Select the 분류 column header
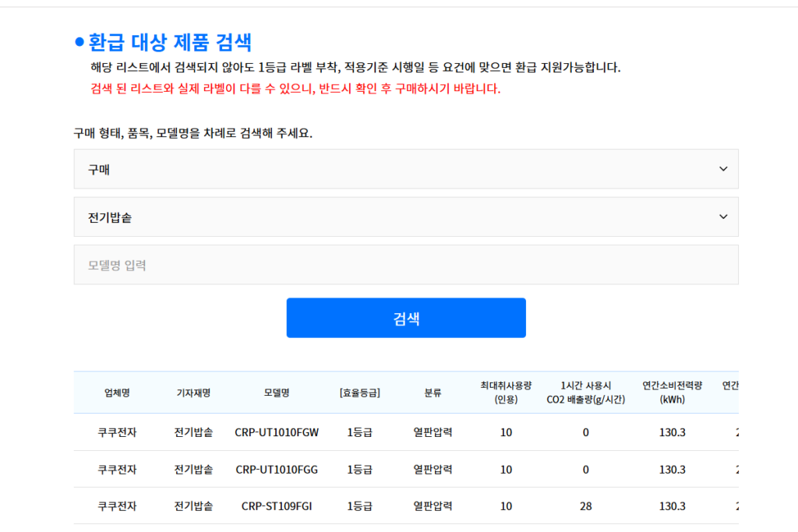The width and height of the screenshot is (798, 532). pyautogui.click(x=433, y=393)
